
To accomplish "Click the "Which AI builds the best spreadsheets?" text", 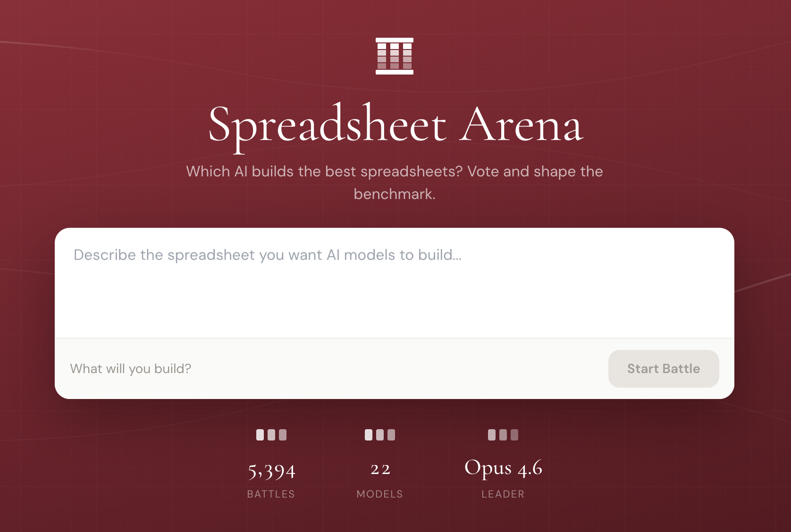I will tap(324, 171).
